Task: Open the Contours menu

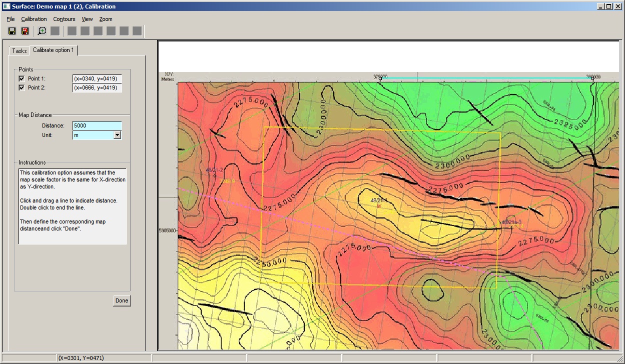Action: 64,19
